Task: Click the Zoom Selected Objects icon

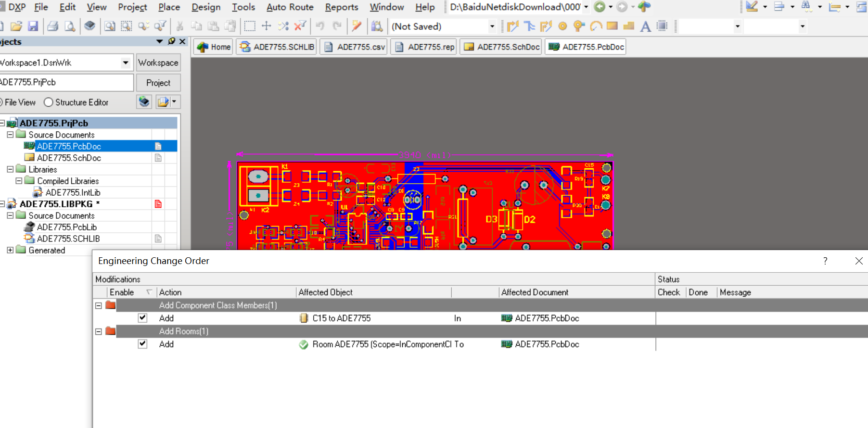Action: click(143, 26)
